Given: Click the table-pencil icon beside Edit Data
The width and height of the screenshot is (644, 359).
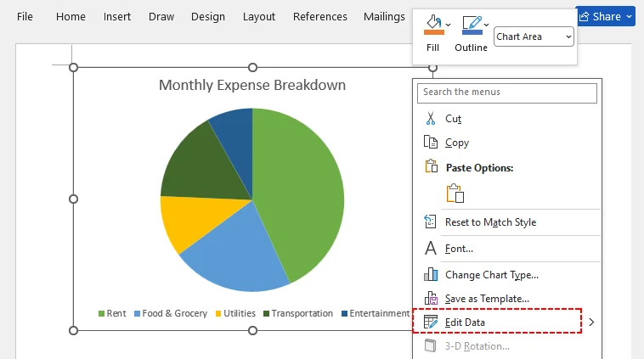Looking at the screenshot, I should (431, 322).
